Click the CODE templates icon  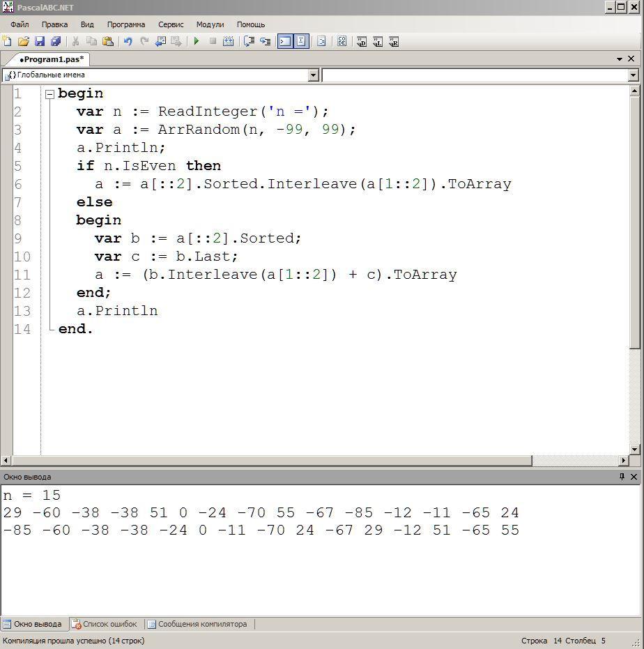click(x=342, y=41)
